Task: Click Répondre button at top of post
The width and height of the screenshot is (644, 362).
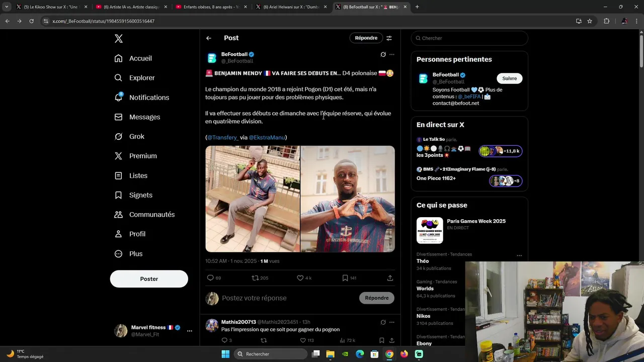Action: tap(366, 38)
